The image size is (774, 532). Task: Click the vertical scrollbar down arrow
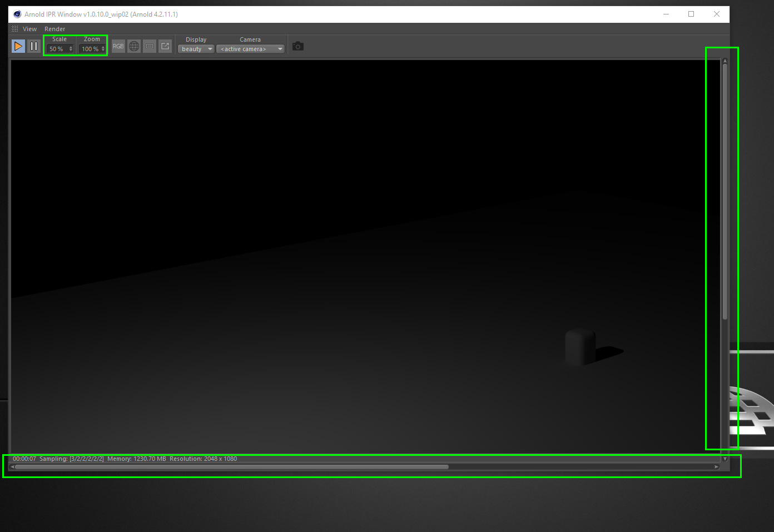click(725, 459)
